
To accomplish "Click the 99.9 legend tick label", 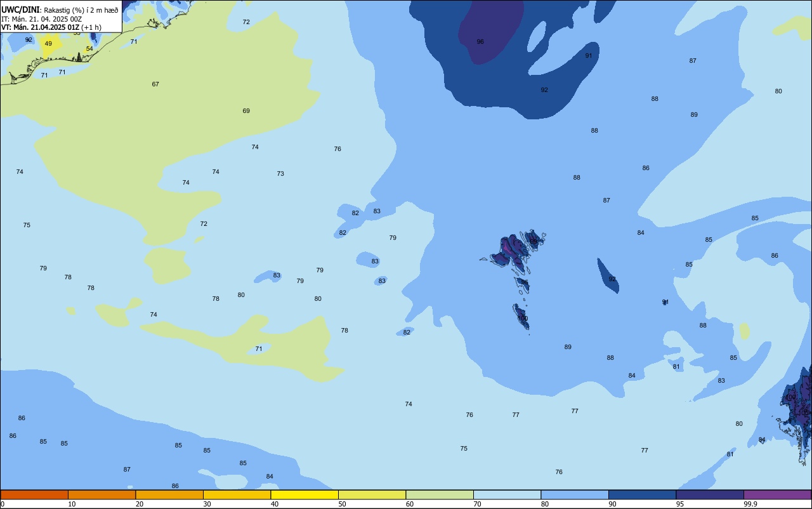I will 750,504.
